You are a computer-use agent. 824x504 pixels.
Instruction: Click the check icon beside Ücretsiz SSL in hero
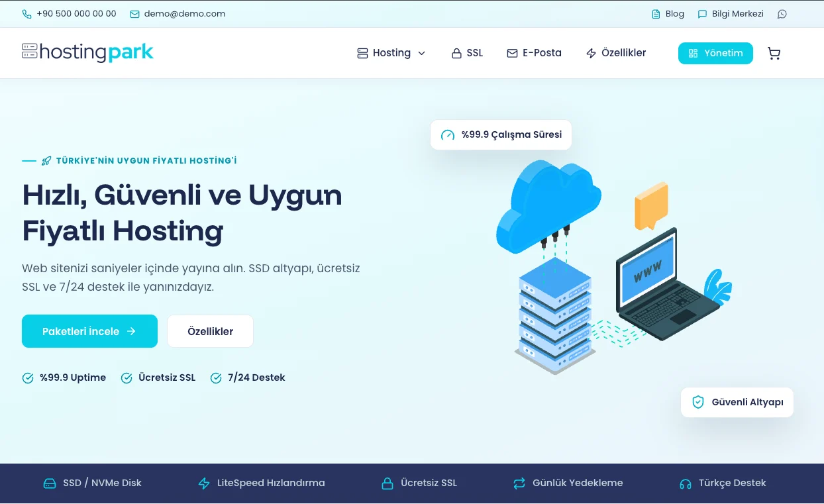point(127,378)
